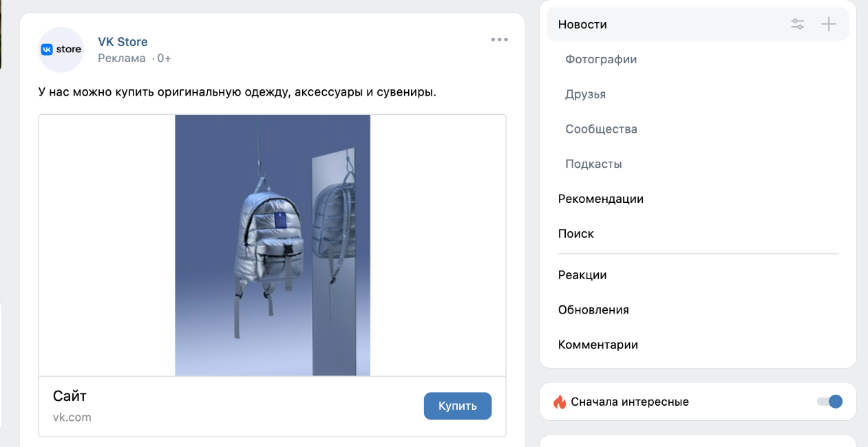Click the vk.com site link
The width and height of the screenshot is (868, 447).
72,417
